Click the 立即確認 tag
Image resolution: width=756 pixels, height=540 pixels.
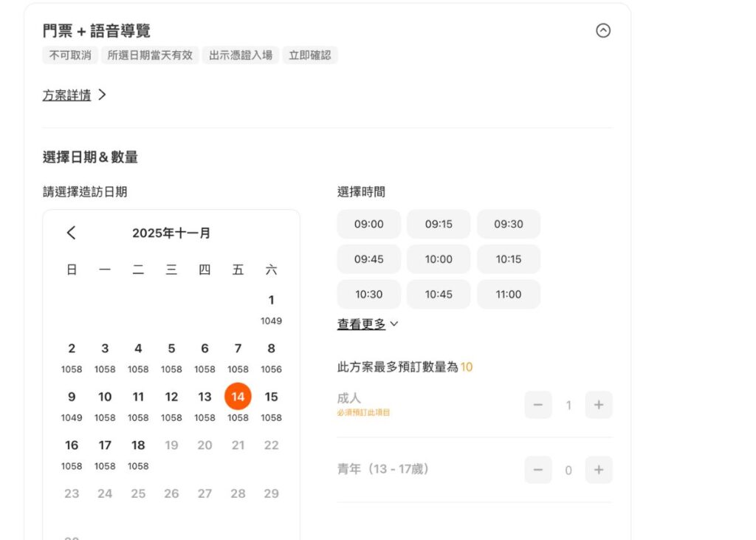[310, 55]
